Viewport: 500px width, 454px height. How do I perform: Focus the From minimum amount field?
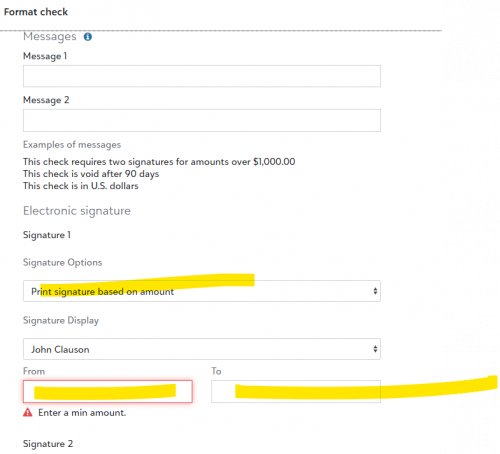coord(108,391)
